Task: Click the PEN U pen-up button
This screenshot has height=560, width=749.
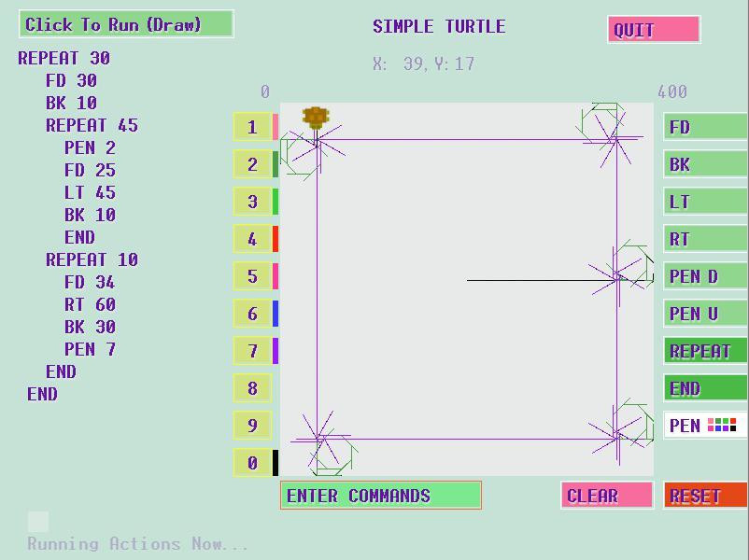Action: tap(705, 314)
